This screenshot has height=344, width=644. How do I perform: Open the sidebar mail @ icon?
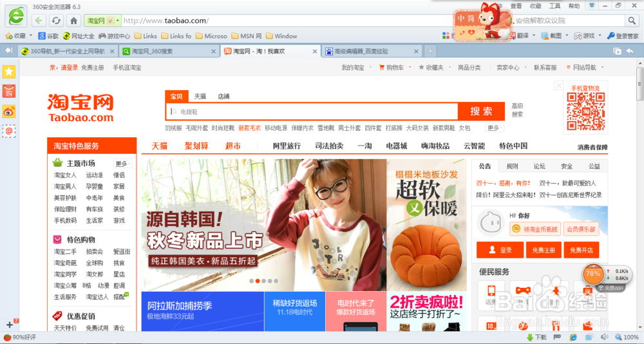[x=9, y=131]
